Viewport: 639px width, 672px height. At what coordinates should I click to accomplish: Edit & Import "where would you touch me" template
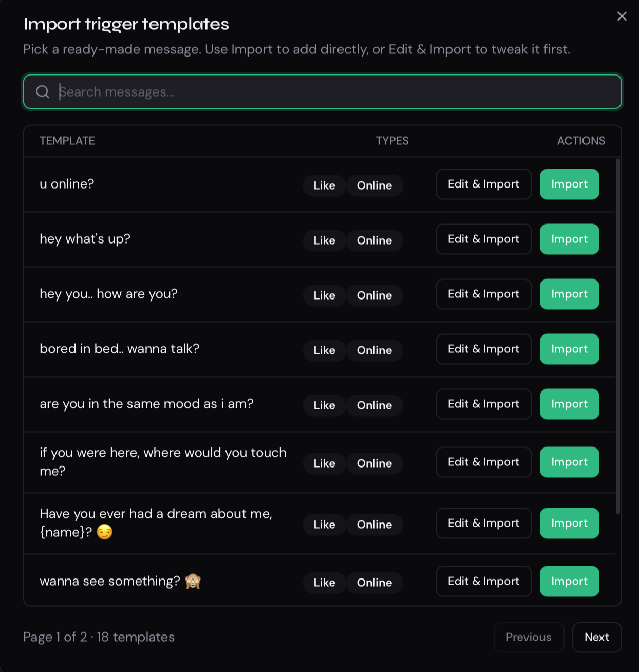(x=483, y=462)
